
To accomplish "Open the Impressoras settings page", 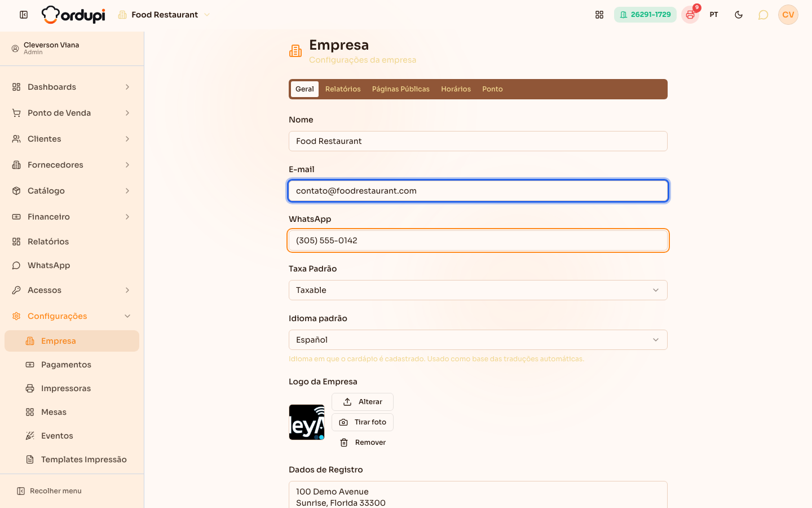I will coord(72,388).
